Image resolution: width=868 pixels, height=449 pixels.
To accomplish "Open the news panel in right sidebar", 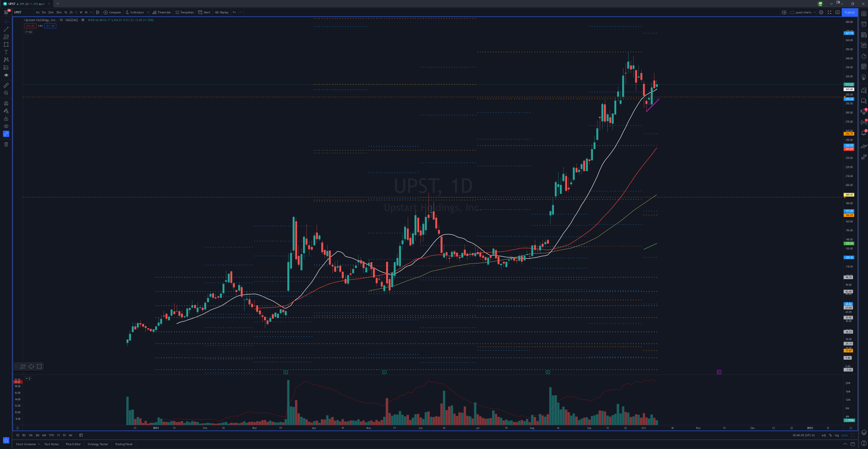I will [864, 35].
